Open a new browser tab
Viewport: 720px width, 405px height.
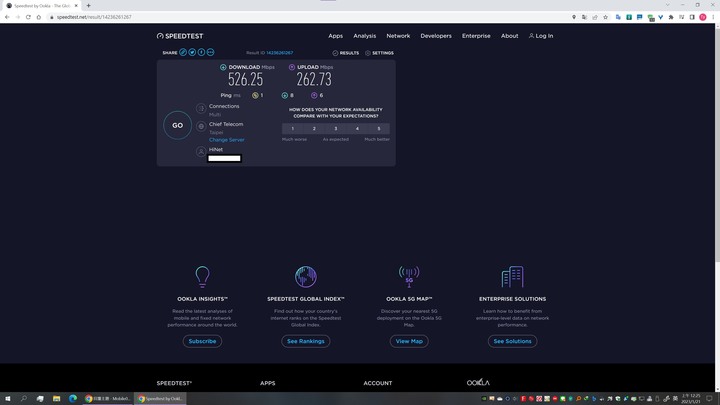click(88, 6)
